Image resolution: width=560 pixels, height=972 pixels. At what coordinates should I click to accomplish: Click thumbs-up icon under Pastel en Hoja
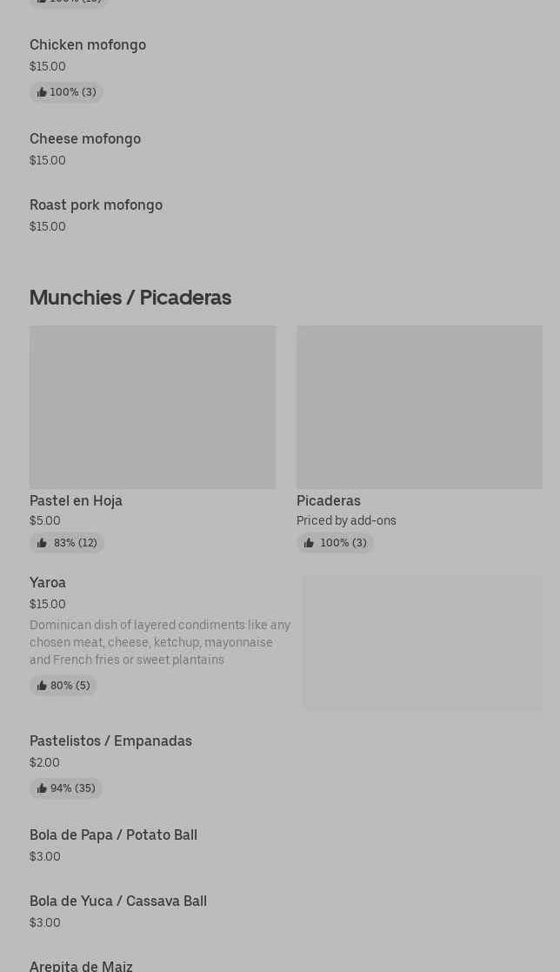click(x=42, y=543)
